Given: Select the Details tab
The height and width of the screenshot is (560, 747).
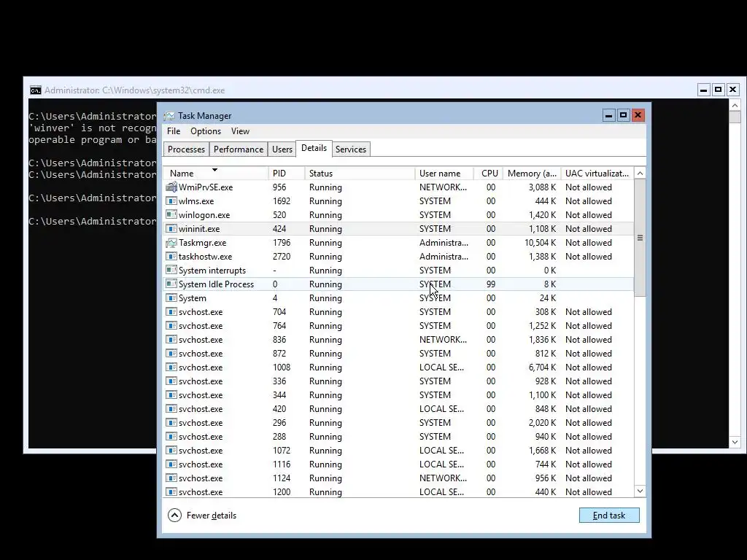Looking at the screenshot, I should 314,148.
